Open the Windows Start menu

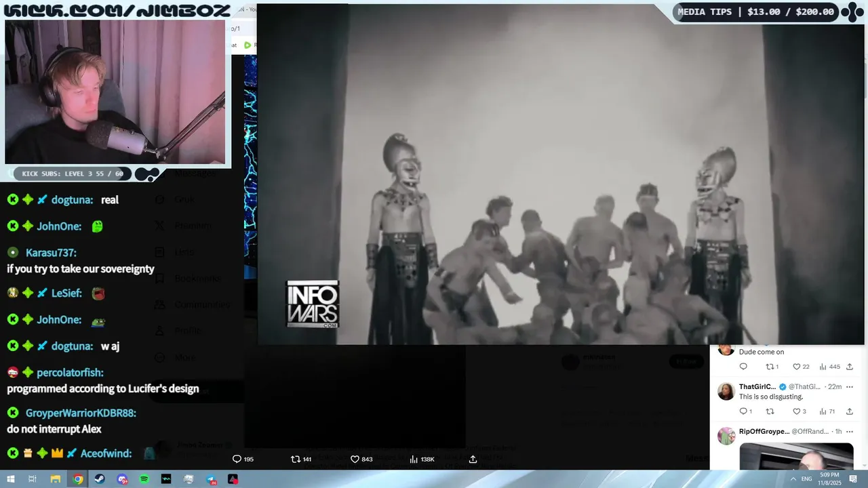10,479
